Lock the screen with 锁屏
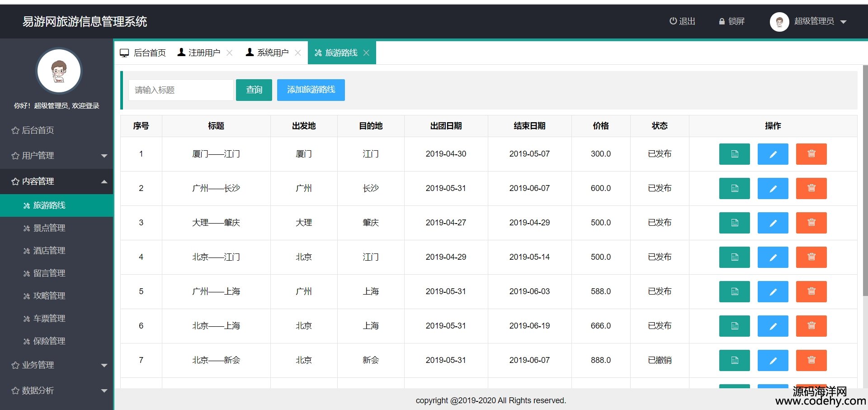The image size is (868, 410). click(x=731, y=21)
